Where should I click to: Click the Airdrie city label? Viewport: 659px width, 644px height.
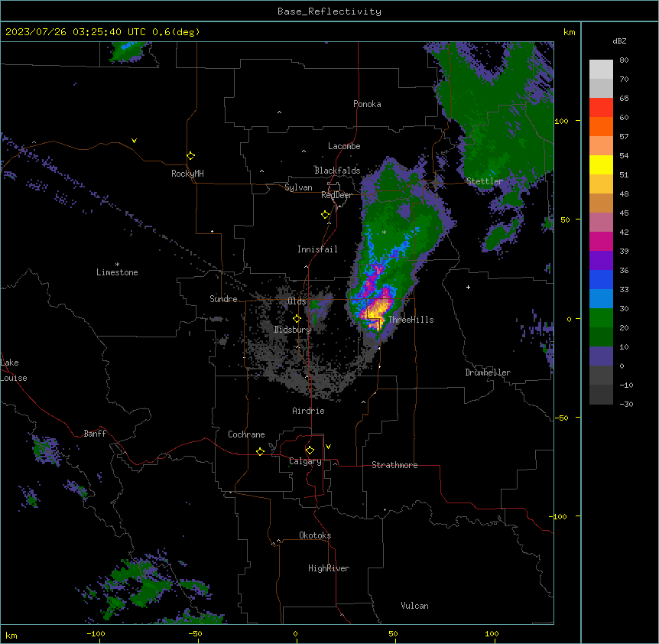coord(308,411)
